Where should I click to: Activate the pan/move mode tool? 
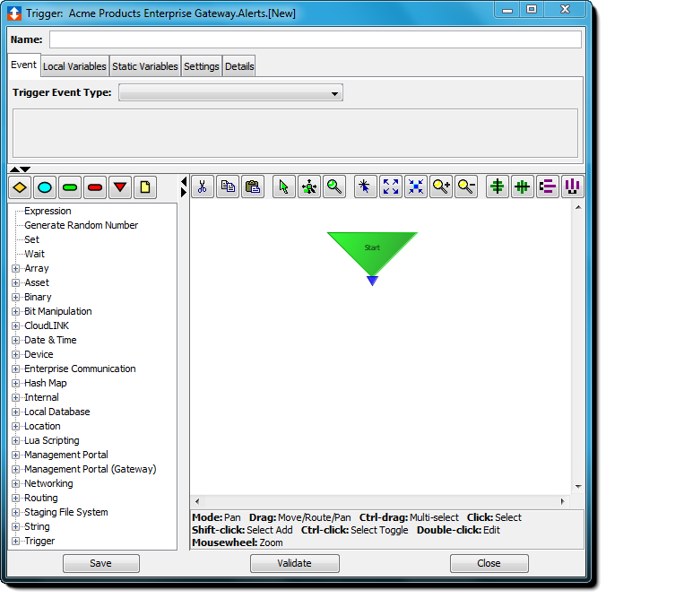tap(309, 187)
